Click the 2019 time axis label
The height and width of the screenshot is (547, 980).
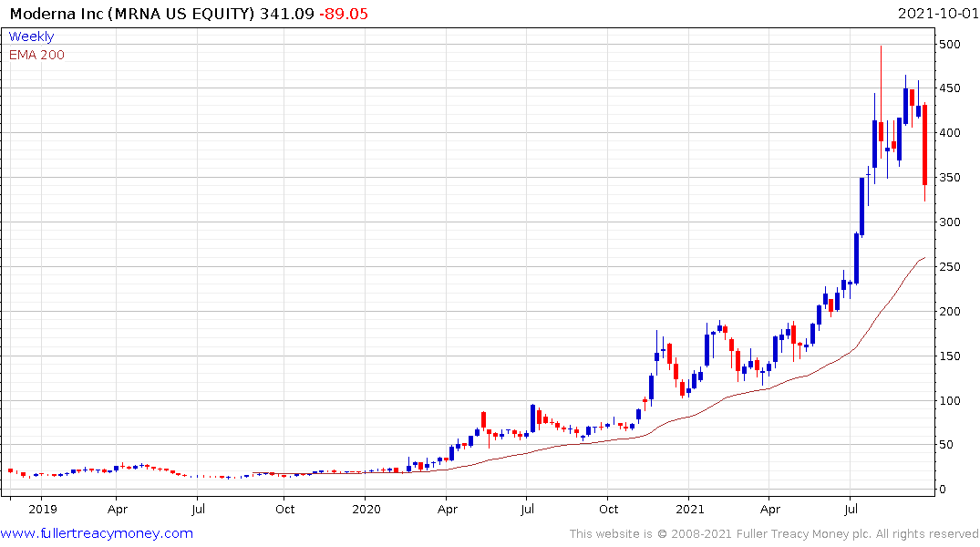[x=43, y=509]
